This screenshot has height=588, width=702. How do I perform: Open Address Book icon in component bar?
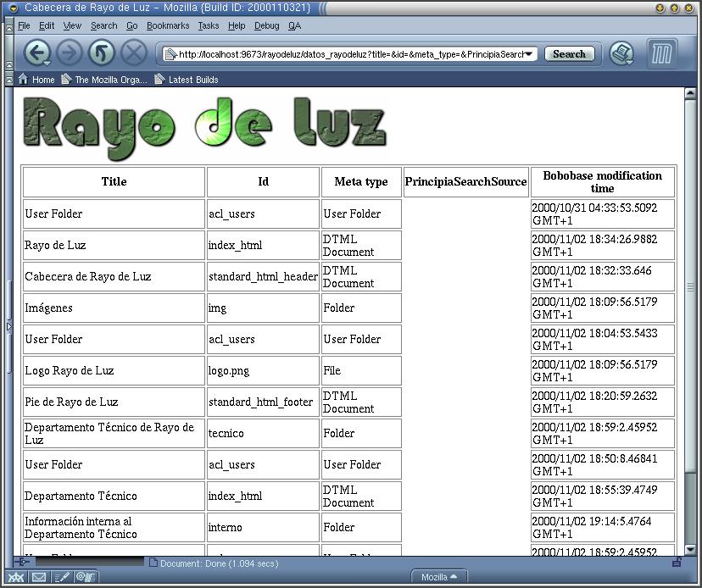click(x=86, y=577)
